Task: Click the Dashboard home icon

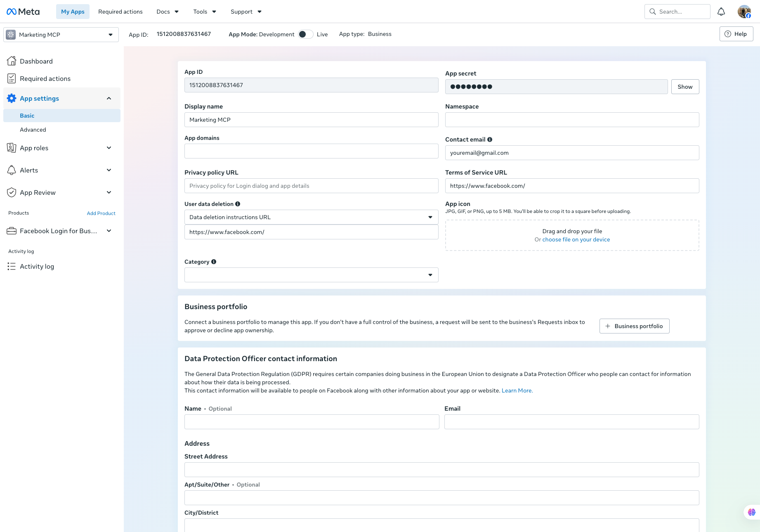Action: click(12, 61)
